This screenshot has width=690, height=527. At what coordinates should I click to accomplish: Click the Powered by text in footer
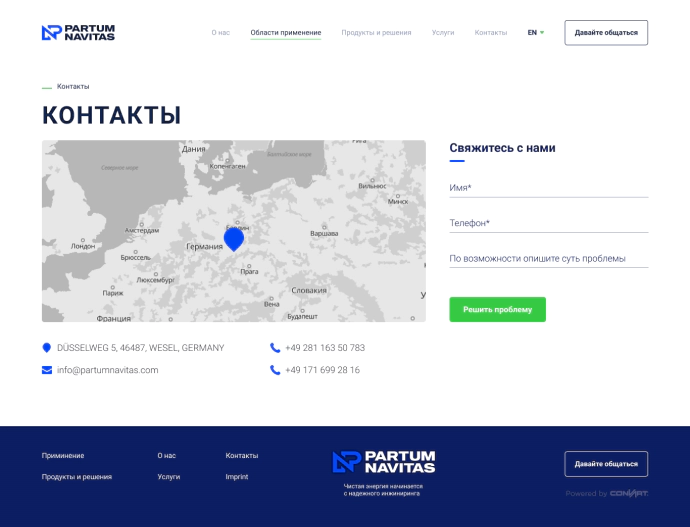(586, 494)
